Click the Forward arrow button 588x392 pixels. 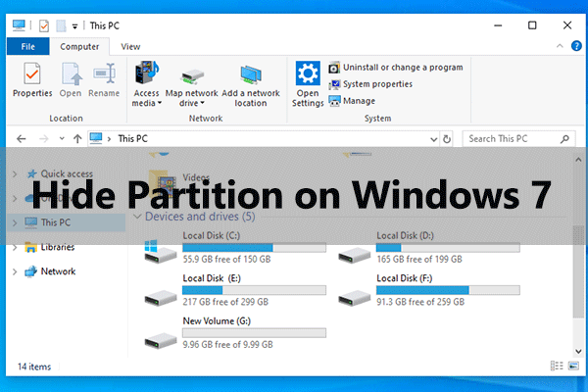(44, 139)
